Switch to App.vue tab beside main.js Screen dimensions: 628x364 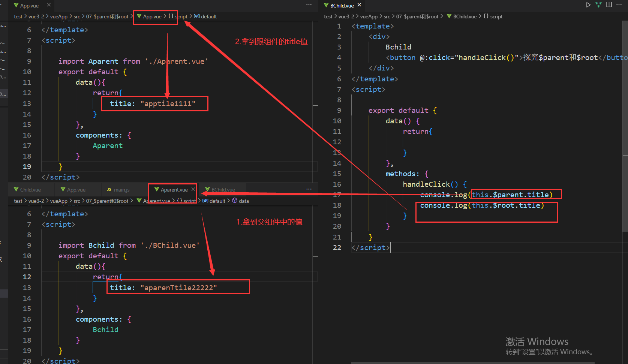coord(76,190)
